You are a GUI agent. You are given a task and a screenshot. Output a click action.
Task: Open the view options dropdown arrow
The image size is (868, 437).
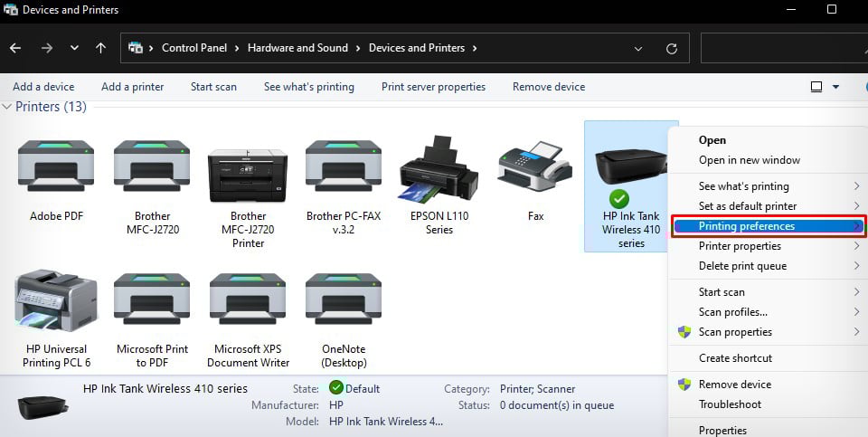click(x=835, y=87)
